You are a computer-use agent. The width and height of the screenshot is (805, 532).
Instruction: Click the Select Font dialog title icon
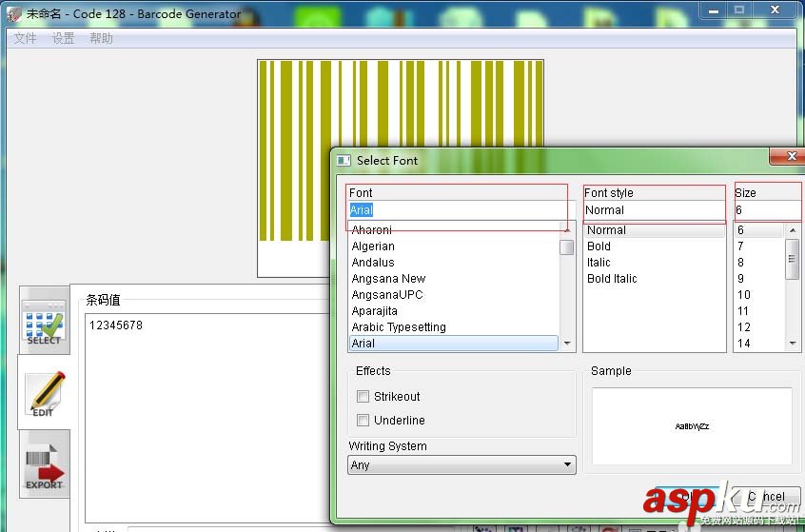point(344,161)
